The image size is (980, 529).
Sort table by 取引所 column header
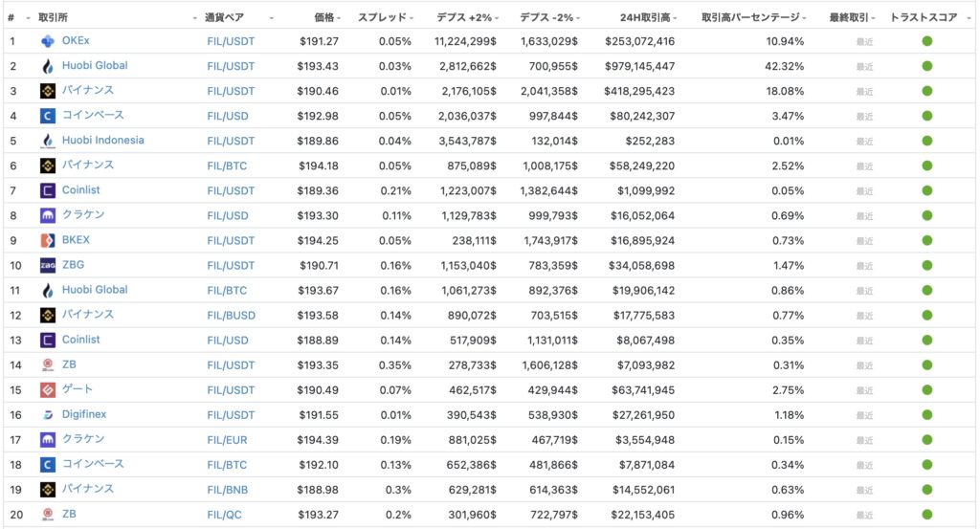pos(54,17)
